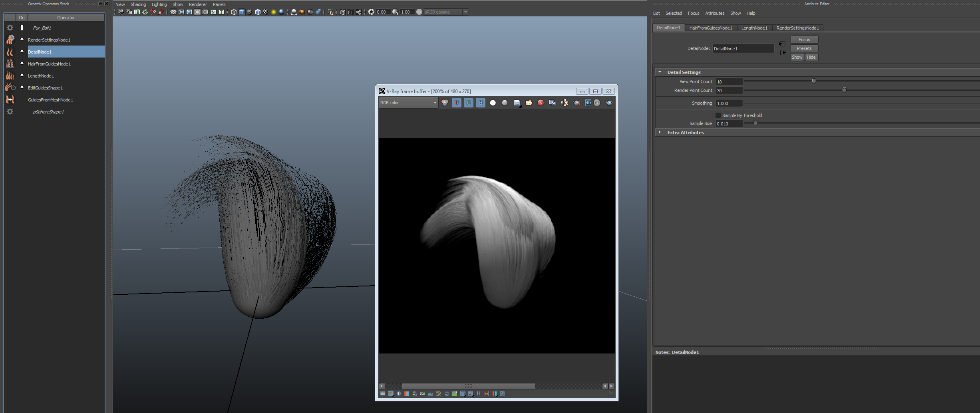Toggle the red channel in V-Ray frame buffer
Screen dimensions: 980x413
pos(457,103)
